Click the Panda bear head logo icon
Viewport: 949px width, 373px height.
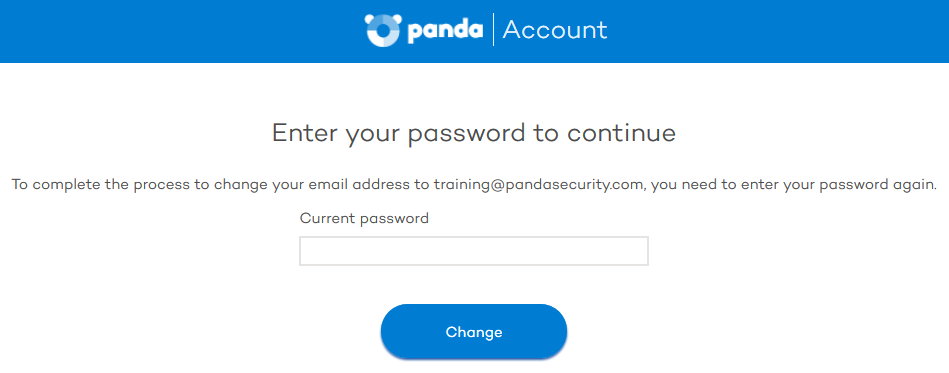coord(382,30)
